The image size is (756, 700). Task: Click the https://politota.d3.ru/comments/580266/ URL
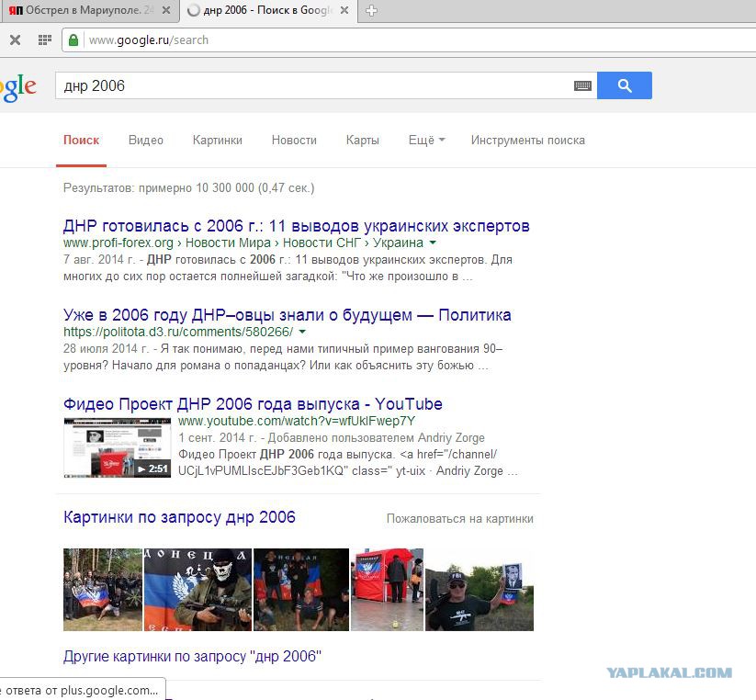[178, 332]
